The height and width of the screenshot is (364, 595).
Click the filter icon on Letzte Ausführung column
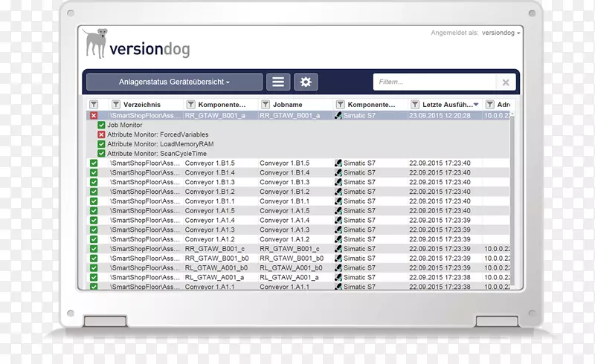pos(415,105)
